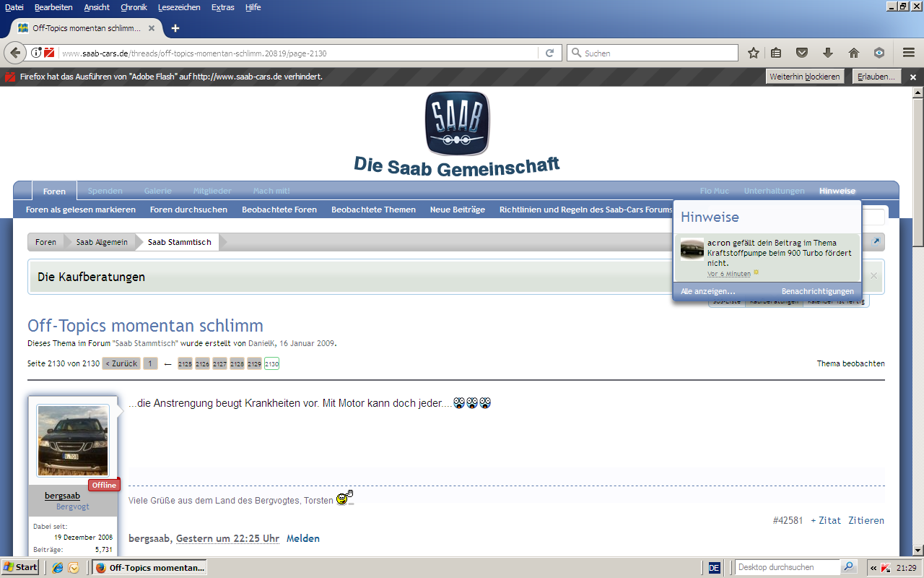Reload the page with the refresh icon

(x=549, y=53)
